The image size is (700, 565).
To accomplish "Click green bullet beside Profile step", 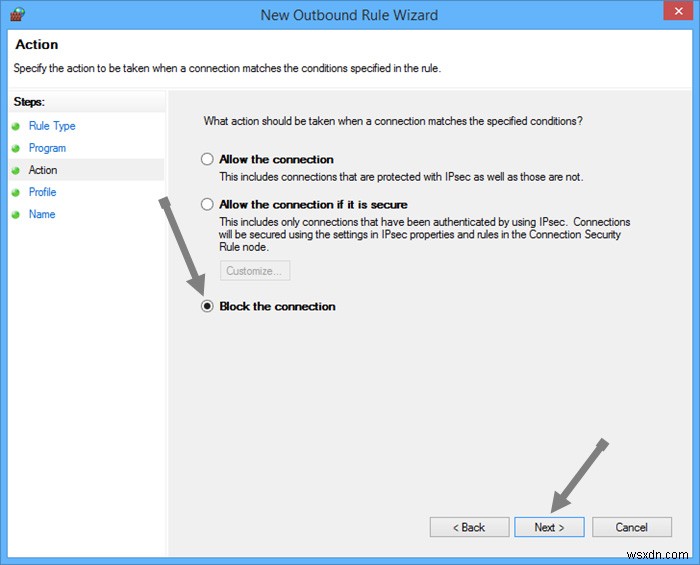I will click(16, 192).
